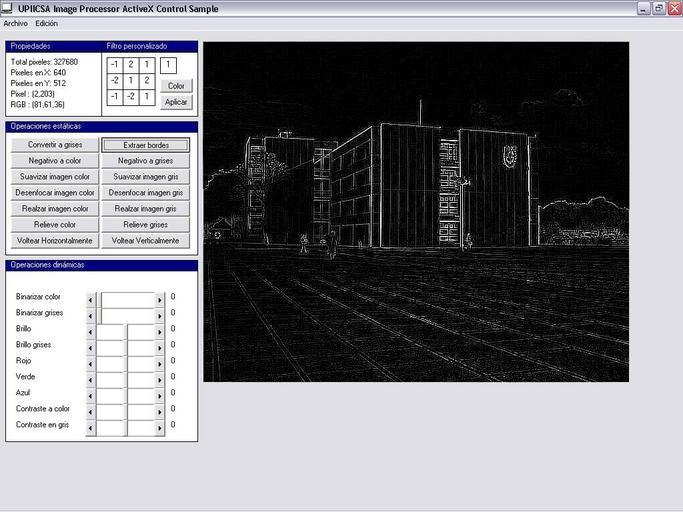Apply Realzar imagen color
The width and height of the screenshot is (683, 512).
(x=55, y=209)
